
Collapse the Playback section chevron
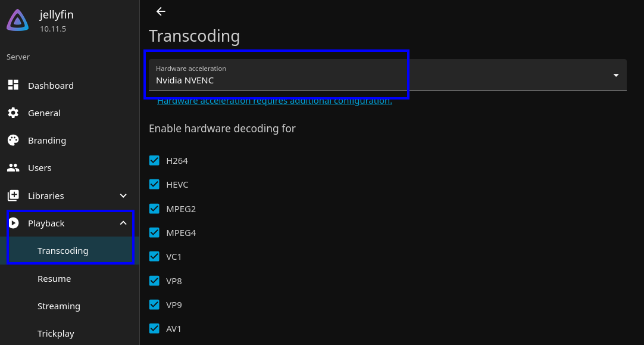point(123,223)
